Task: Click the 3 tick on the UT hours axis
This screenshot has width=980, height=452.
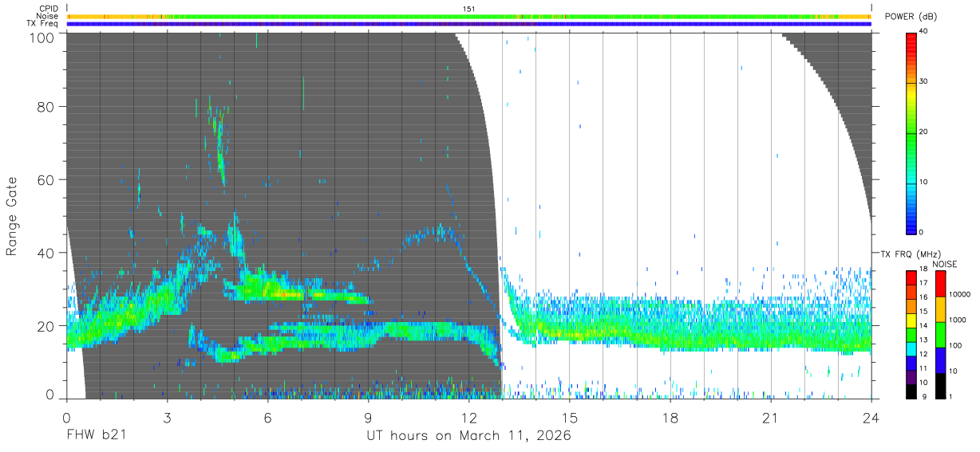Action: pyautogui.click(x=168, y=418)
